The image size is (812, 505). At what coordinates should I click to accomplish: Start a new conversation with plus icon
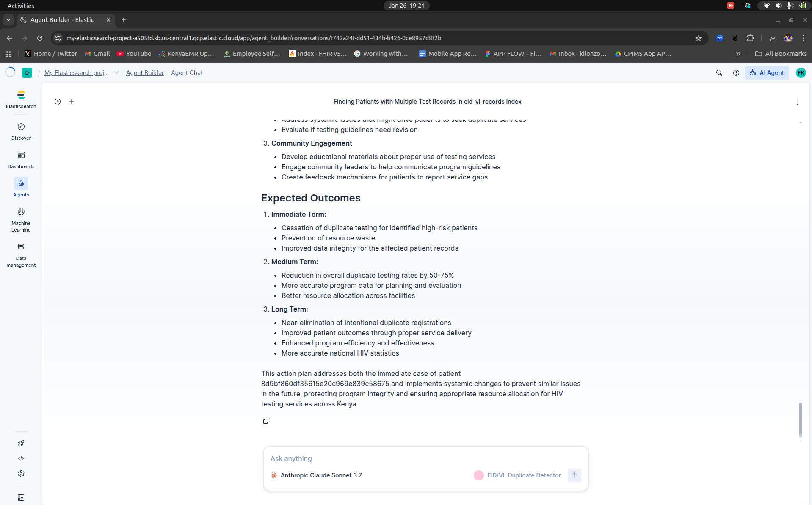[x=71, y=102]
